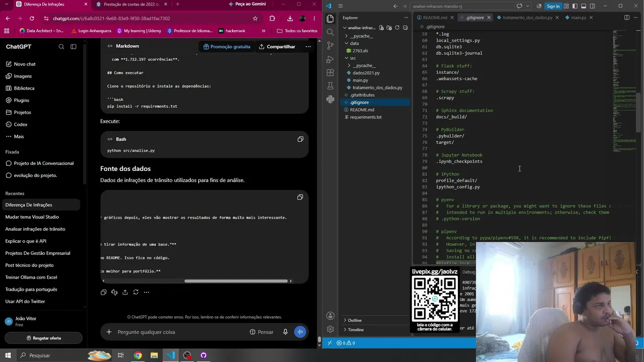Customize VS Code layout icon

566,6
